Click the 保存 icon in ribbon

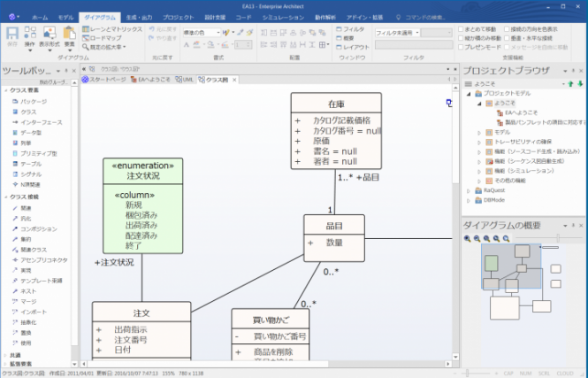pos(11,36)
